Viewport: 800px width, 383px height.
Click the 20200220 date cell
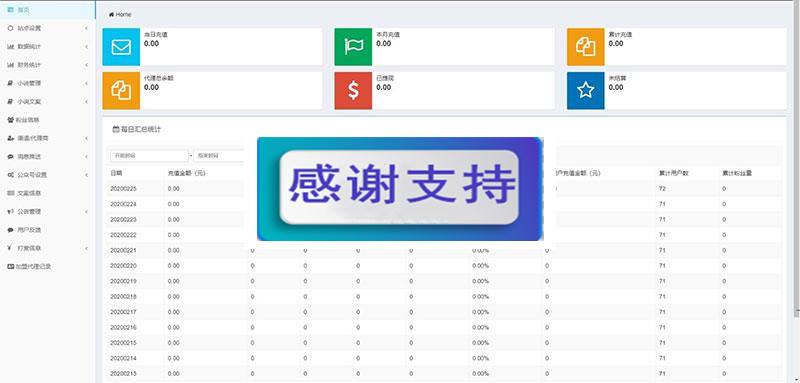(123, 266)
